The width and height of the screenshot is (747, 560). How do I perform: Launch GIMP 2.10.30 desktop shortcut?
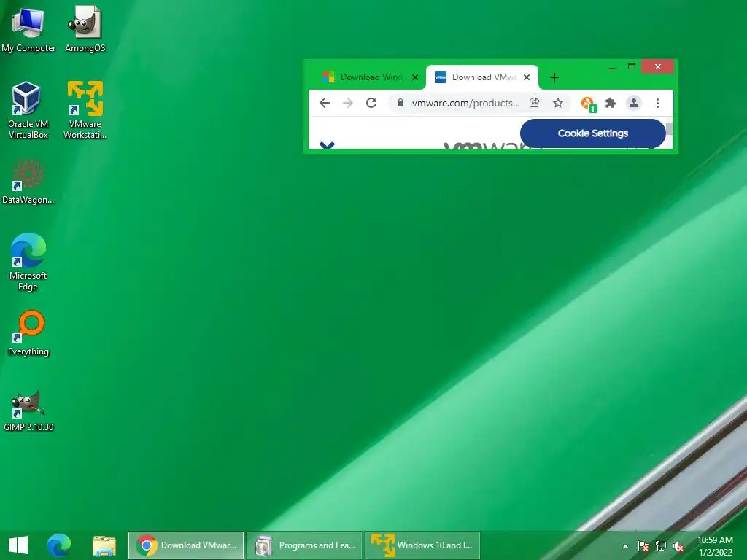pos(28,411)
